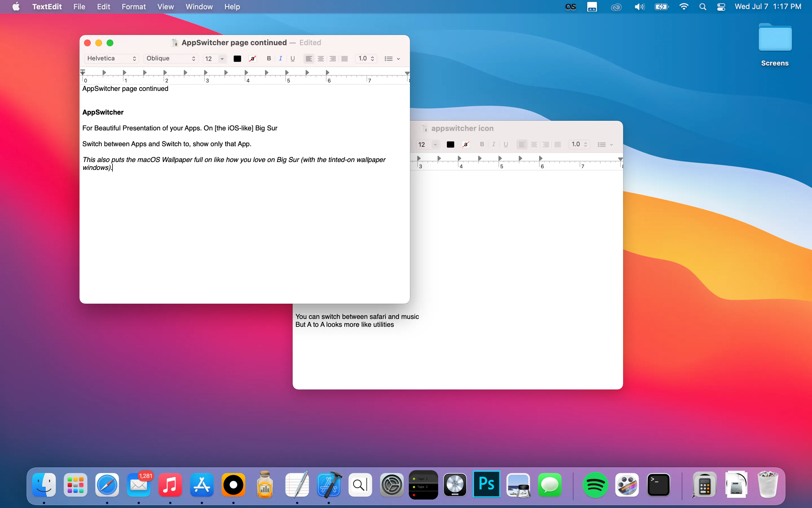Justify text in appswitcher icon window

[x=558, y=144]
